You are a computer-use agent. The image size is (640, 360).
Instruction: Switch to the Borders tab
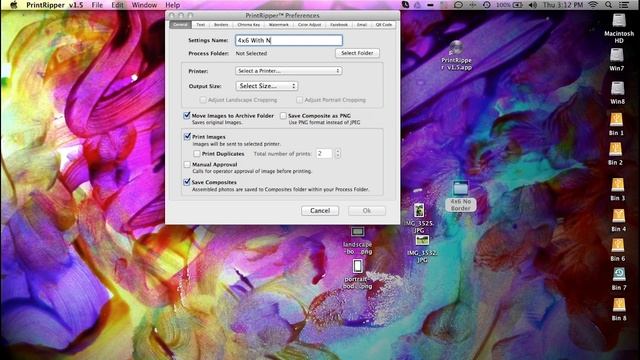(x=221, y=25)
